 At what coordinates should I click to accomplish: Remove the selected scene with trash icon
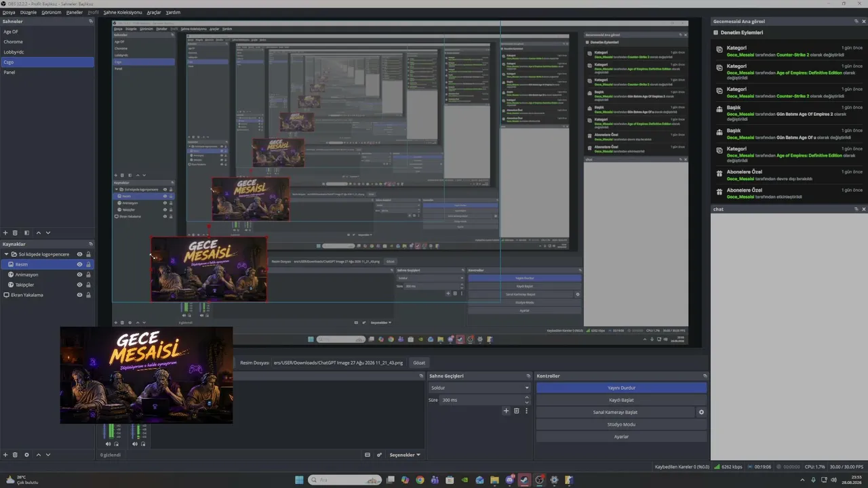pyautogui.click(x=15, y=233)
